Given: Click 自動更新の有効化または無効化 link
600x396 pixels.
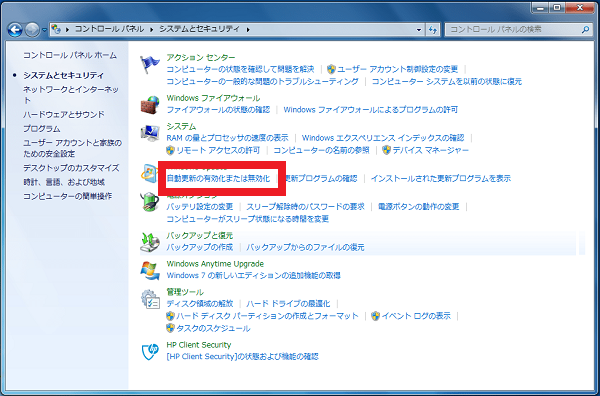Looking at the screenshot, I should click(x=218, y=178).
